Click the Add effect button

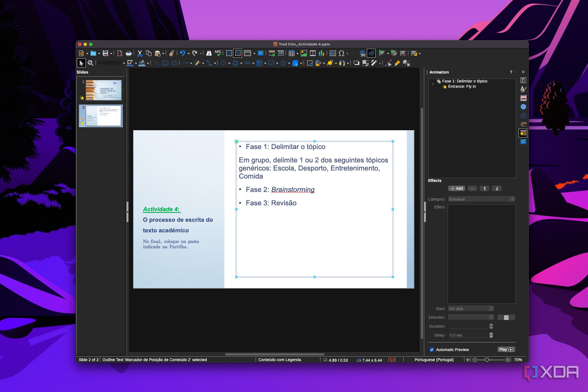click(457, 189)
